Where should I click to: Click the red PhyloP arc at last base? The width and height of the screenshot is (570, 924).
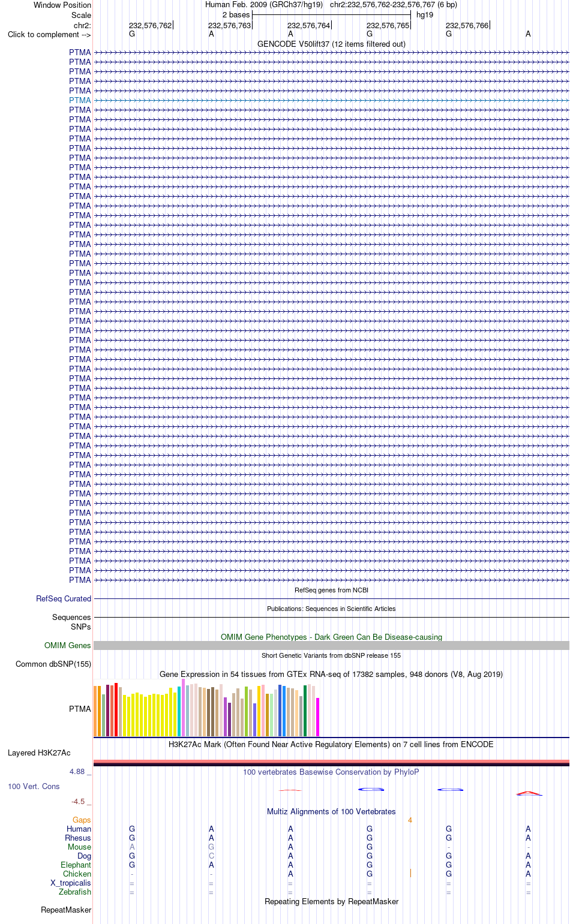(x=529, y=793)
